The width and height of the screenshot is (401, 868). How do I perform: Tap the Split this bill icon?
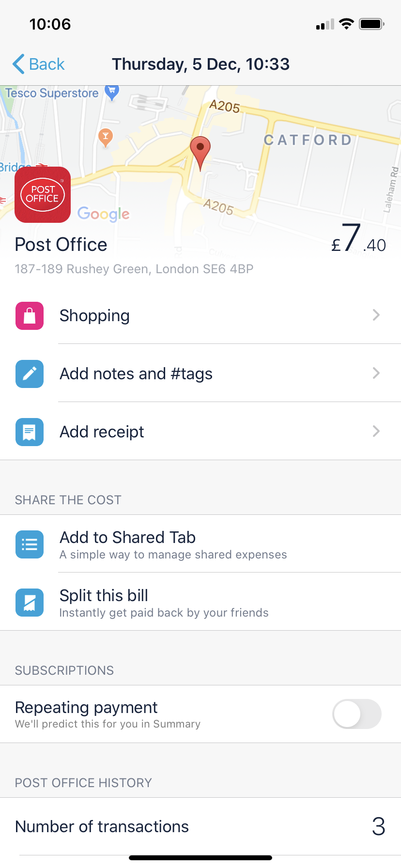tap(30, 603)
